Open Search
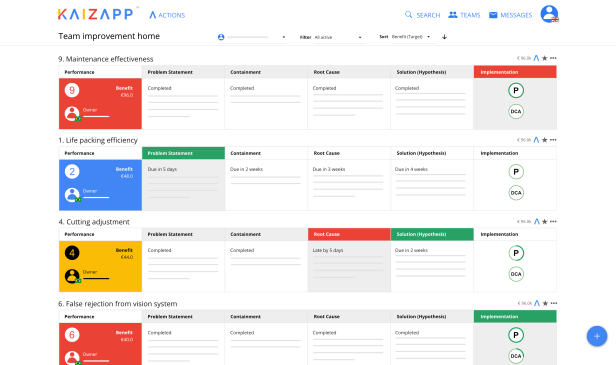The image size is (616, 365). coord(422,15)
